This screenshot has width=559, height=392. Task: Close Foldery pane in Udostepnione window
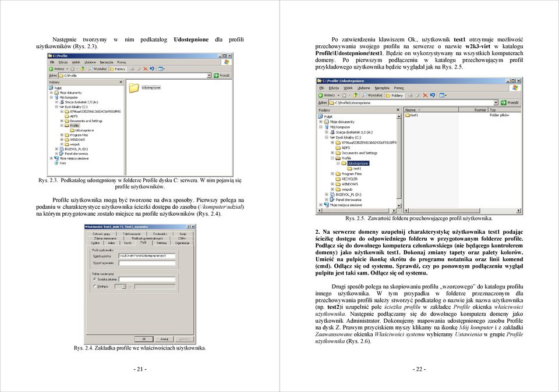click(x=398, y=110)
